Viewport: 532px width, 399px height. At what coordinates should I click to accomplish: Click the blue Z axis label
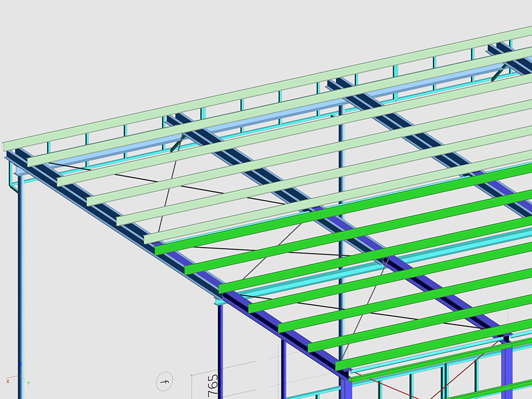coord(21,364)
